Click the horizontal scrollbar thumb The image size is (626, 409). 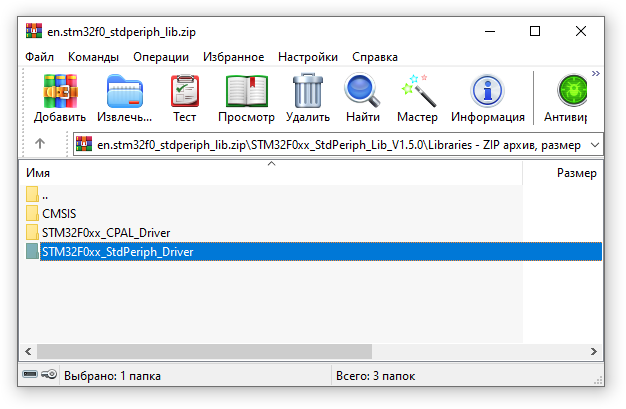204,351
